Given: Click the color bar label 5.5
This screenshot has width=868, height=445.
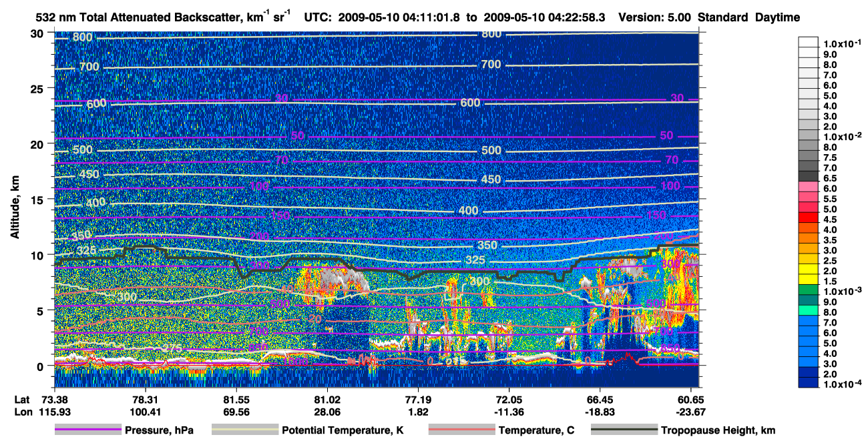Looking at the screenshot, I should point(829,199).
